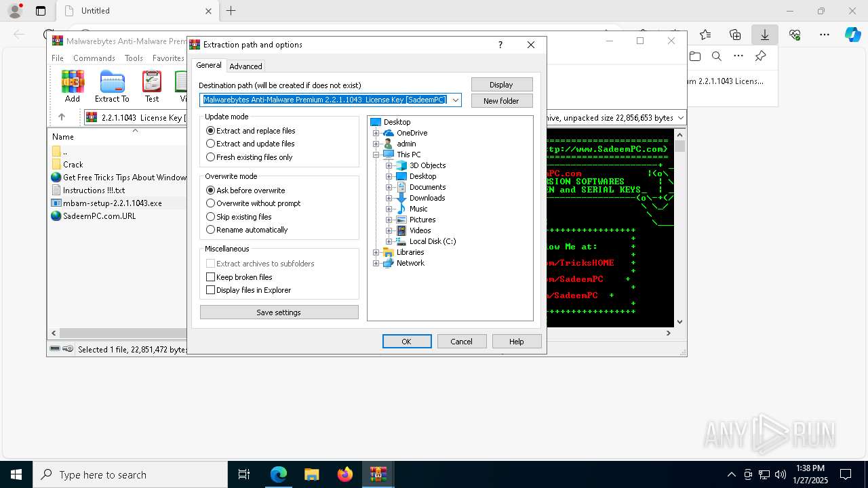This screenshot has width=868, height=488.
Task: Expand OneDrive tree node
Action: pos(376,133)
